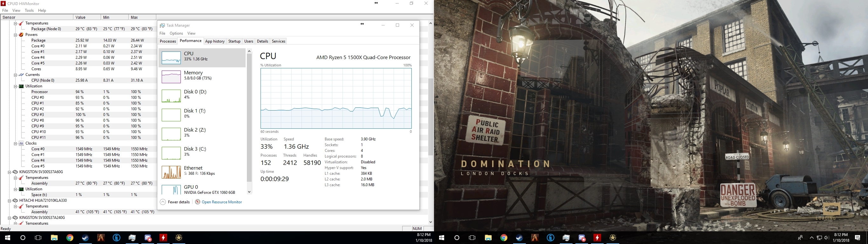Click the Start button on the HWMonitor screen's taskbar
Viewport: 868px width, 244px height.
point(7,238)
